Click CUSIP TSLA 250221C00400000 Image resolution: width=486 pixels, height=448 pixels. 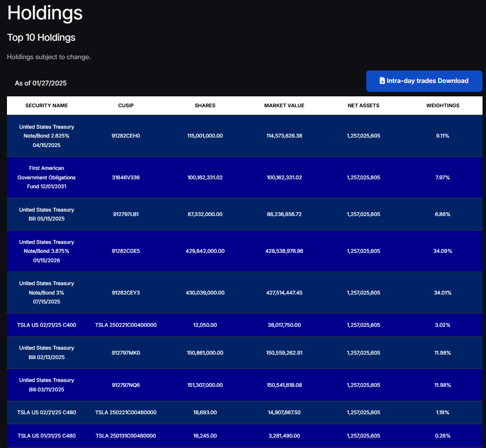coord(126,325)
